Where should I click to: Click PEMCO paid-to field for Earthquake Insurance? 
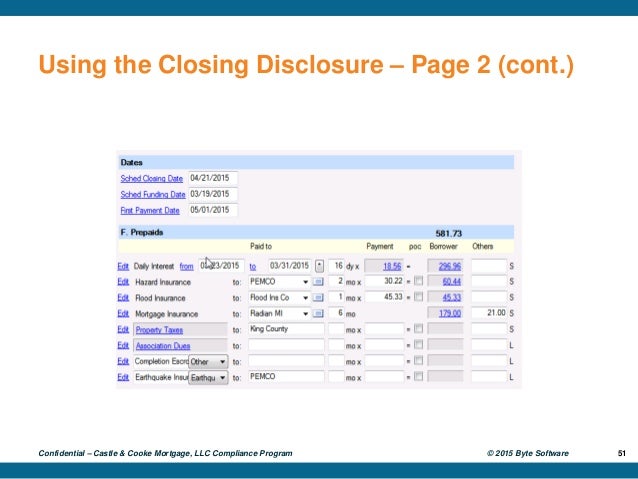pyautogui.click(x=286, y=377)
